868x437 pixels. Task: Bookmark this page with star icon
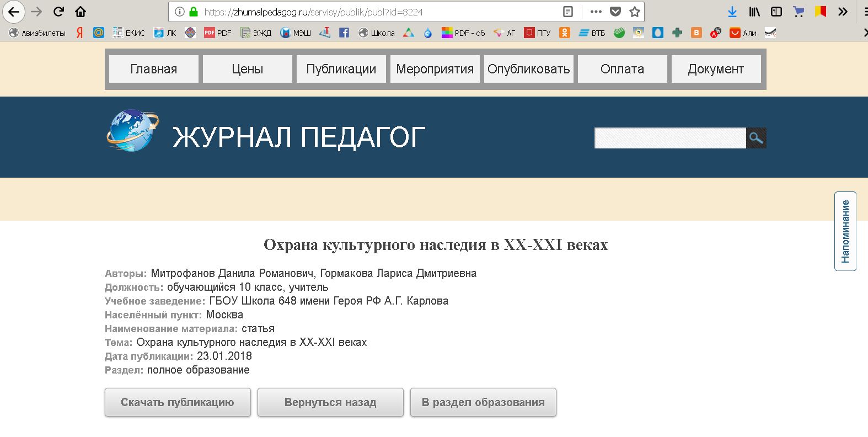635,12
